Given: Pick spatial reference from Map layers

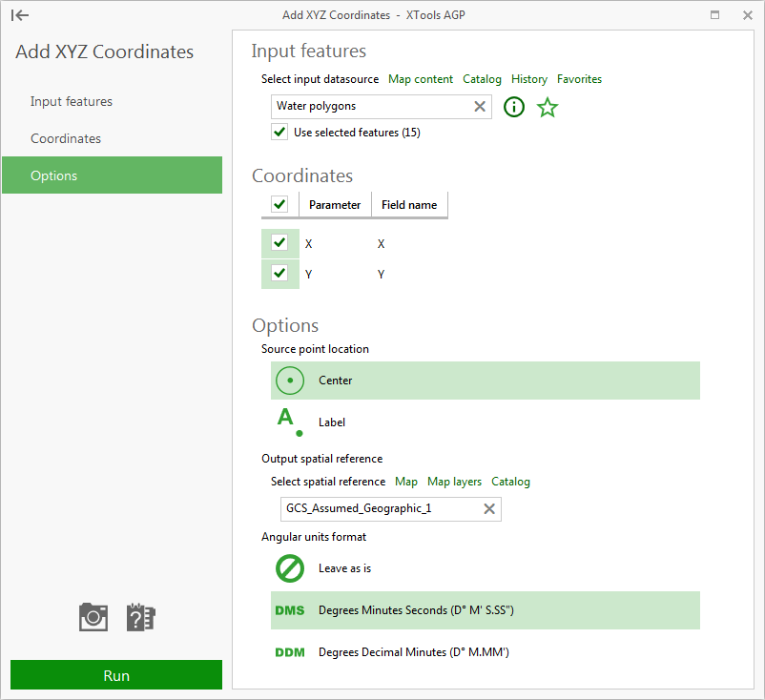Looking at the screenshot, I should 454,482.
